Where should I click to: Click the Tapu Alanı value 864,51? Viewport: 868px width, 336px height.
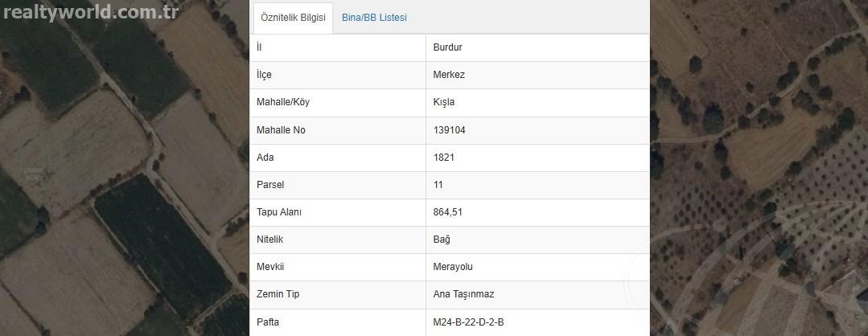448,212
